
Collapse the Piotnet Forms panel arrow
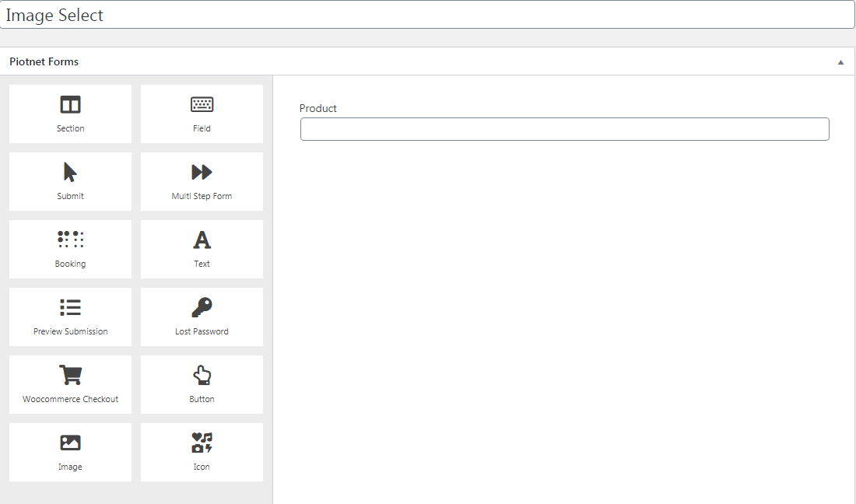coord(840,62)
